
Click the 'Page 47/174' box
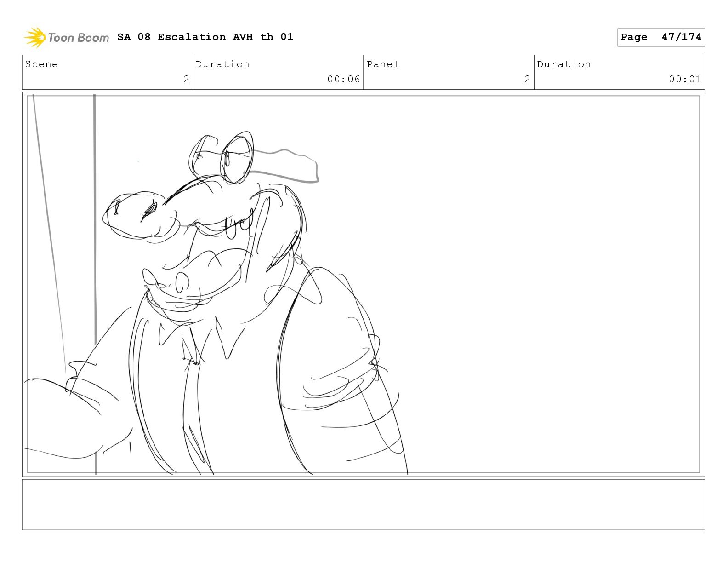[661, 37]
